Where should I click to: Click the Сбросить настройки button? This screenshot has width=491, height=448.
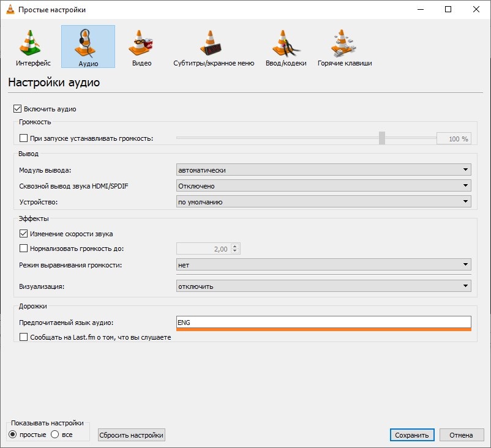[132, 435]
